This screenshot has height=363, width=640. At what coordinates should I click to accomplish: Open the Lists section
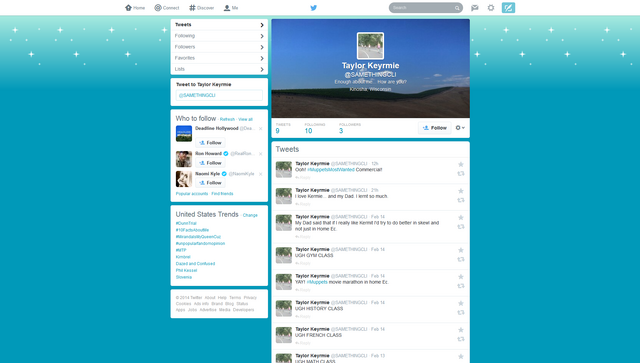[219, 69]
